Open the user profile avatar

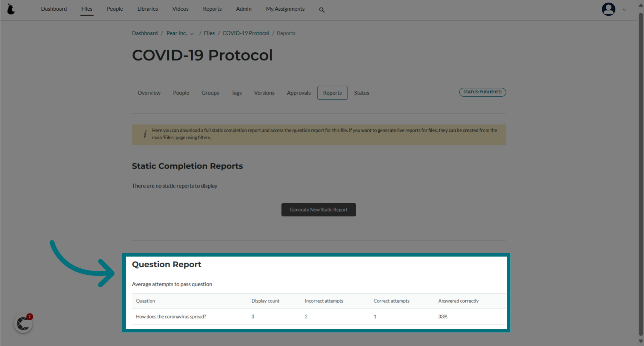tap(608, 9)
